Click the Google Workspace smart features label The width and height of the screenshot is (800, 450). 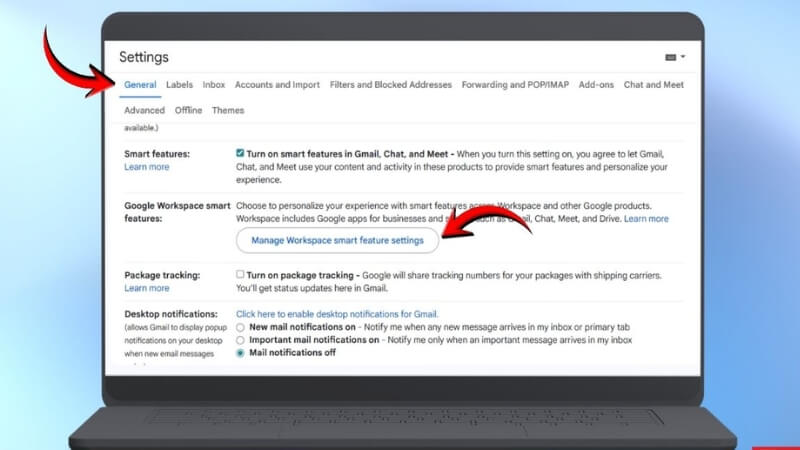pyautogui.click(x=177, y=212)
